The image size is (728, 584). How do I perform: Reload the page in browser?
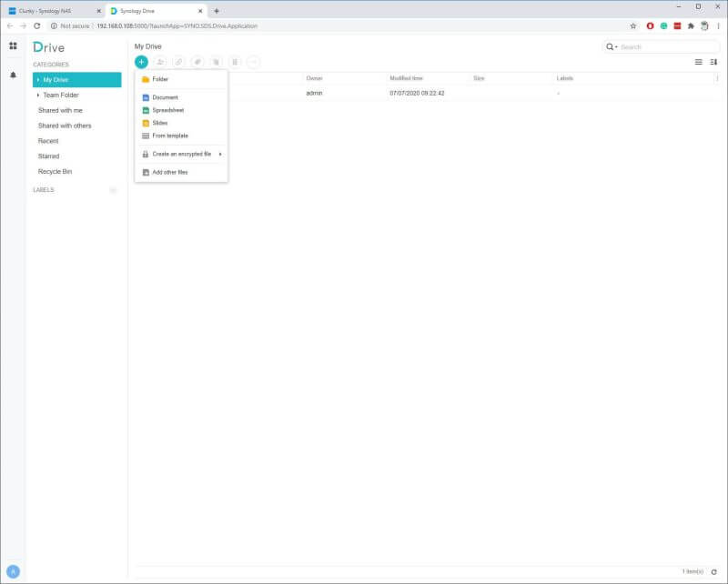(x=37, y=26)
